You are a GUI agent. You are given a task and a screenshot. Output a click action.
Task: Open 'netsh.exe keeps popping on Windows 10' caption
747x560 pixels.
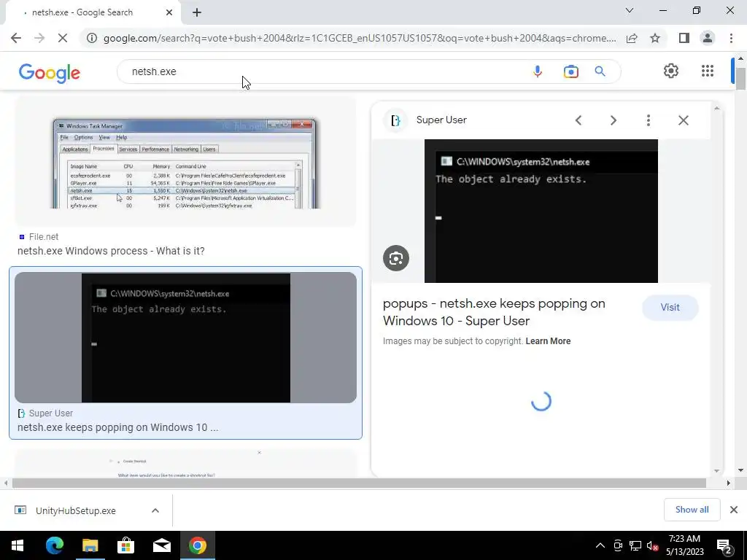117,427
